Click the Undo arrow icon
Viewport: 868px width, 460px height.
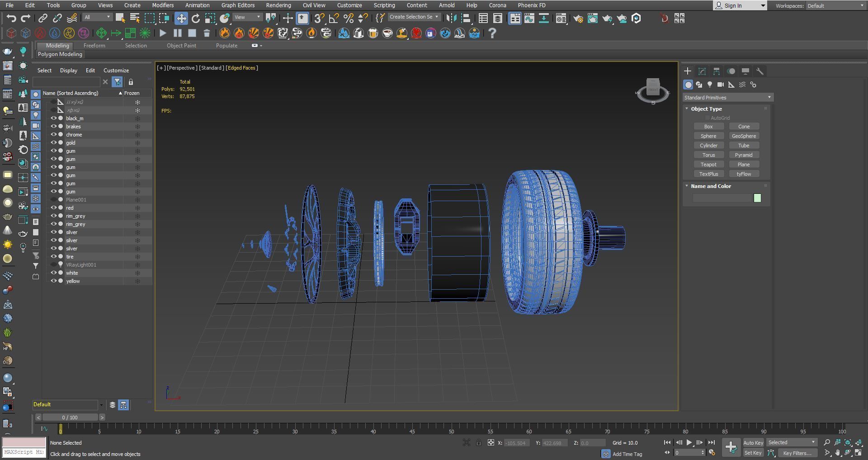[11, 18]
